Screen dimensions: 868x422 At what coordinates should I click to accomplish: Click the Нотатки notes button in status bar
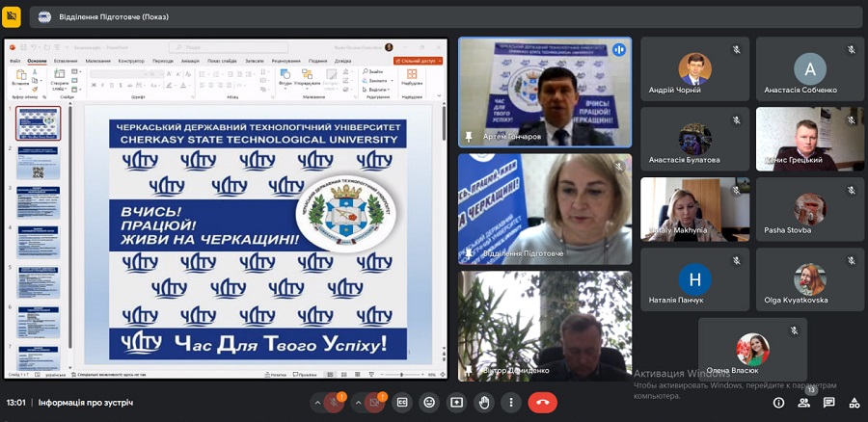[x=276, y=375]
